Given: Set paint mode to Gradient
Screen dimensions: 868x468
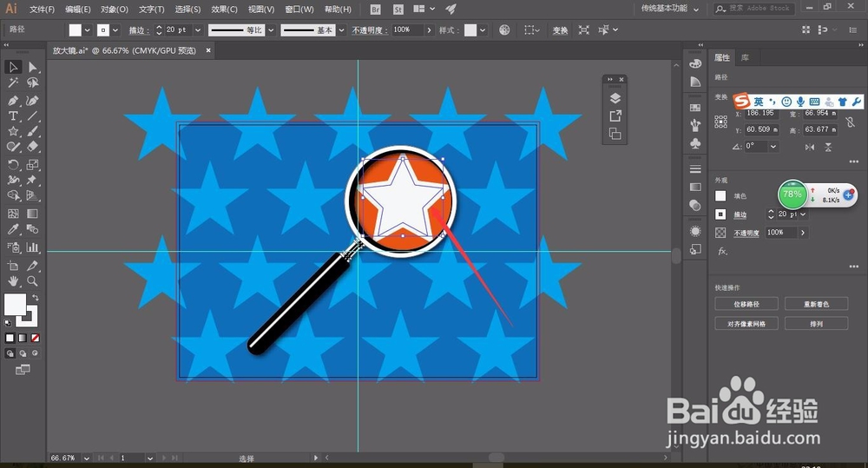Looking at the screenshot, I should click(x=23, y=338).
